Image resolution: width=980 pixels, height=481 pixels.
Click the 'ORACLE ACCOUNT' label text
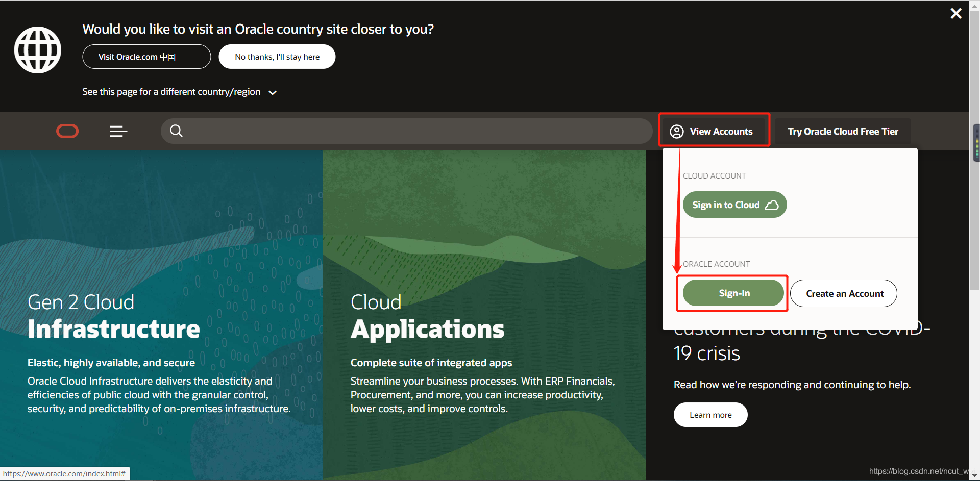click(716, 264)
